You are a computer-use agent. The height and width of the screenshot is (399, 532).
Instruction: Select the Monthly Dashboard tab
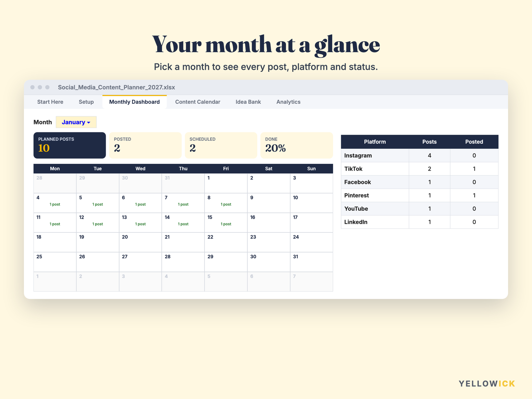(134, 102)
